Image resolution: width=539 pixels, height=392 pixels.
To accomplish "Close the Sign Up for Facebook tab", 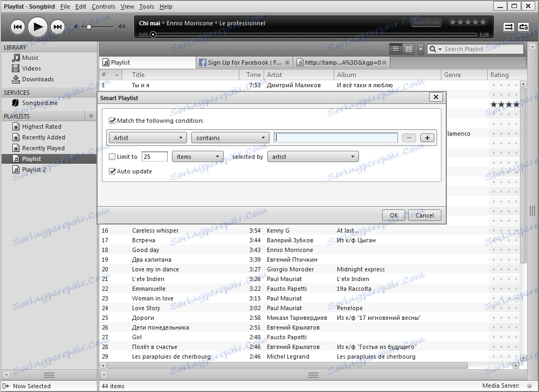I will [x=287, y=62].
